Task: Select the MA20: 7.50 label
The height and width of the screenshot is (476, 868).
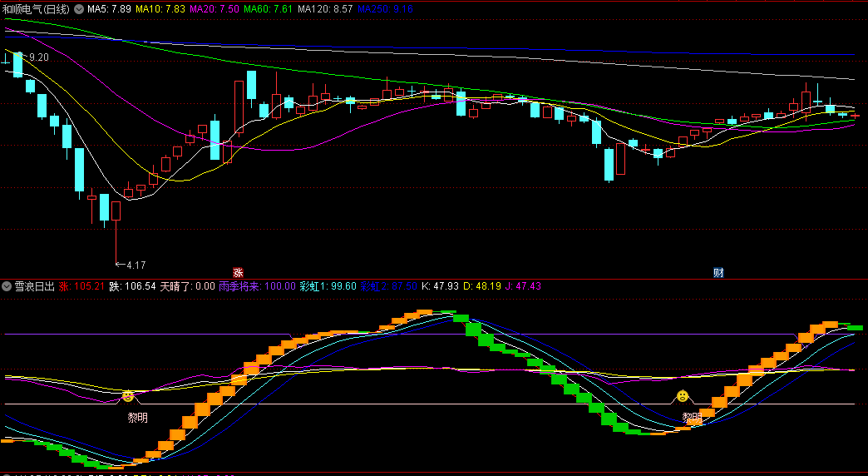Action: coord(215,9)
